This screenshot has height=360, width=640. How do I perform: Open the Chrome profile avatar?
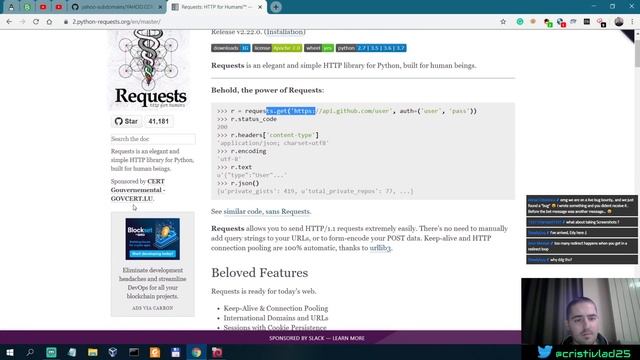619,22
